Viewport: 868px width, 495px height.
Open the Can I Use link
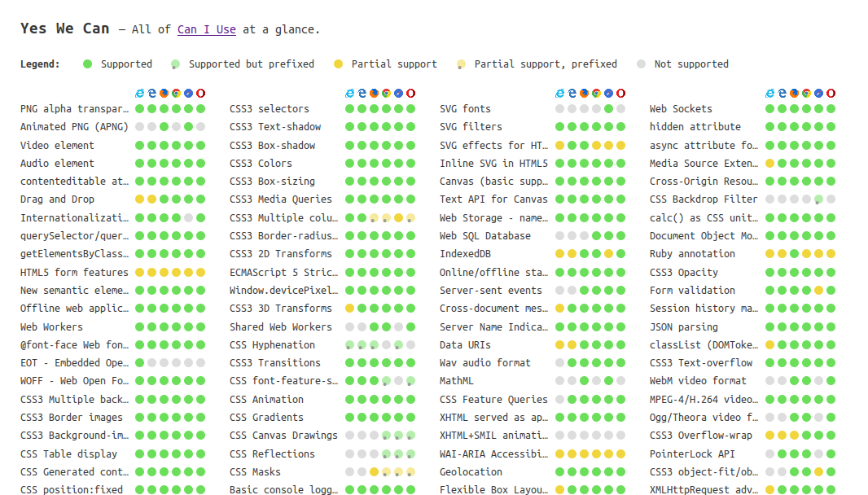tap(206, 29)
